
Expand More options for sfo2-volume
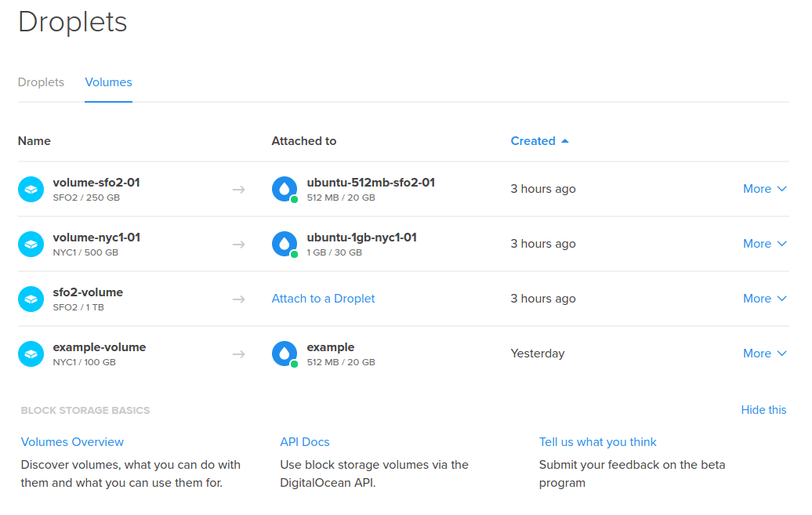(x=765, y=299)
